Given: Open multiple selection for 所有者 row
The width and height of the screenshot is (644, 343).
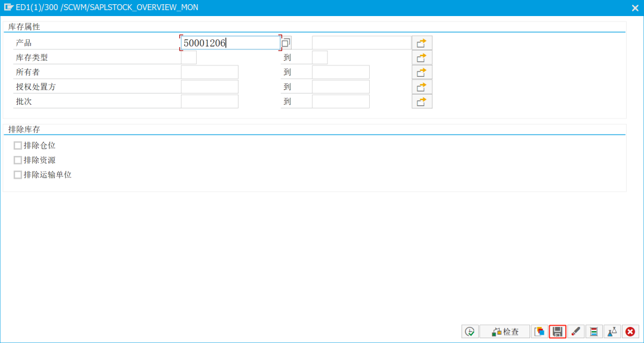Looking at the screenshot, I should 422,72.
